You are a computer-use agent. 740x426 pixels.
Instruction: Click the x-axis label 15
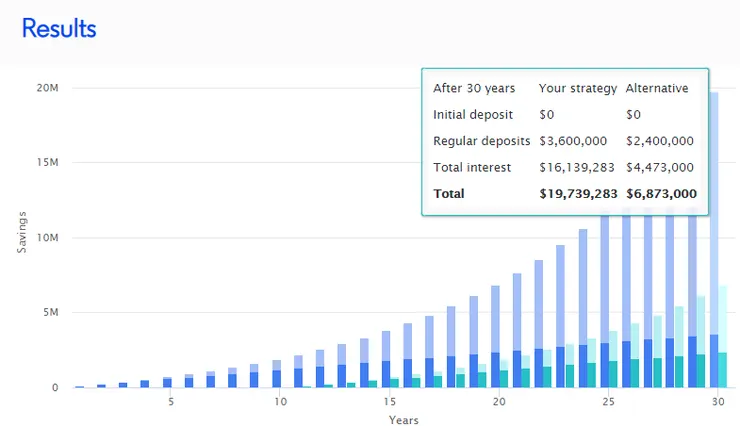pos(389,402)
